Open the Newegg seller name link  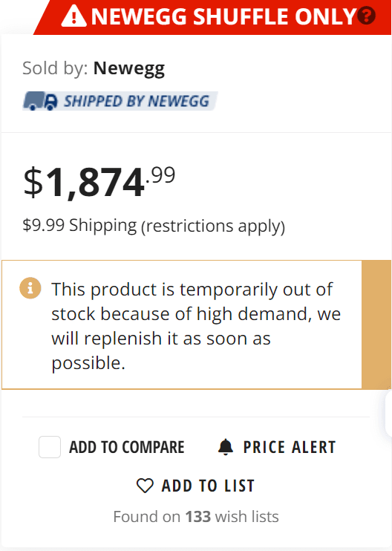pyautogui.click(x=129, y=68)
